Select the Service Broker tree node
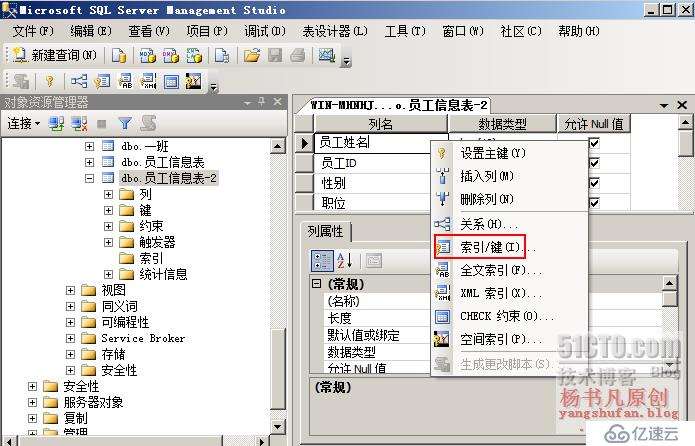 click(x=143, y=338)
